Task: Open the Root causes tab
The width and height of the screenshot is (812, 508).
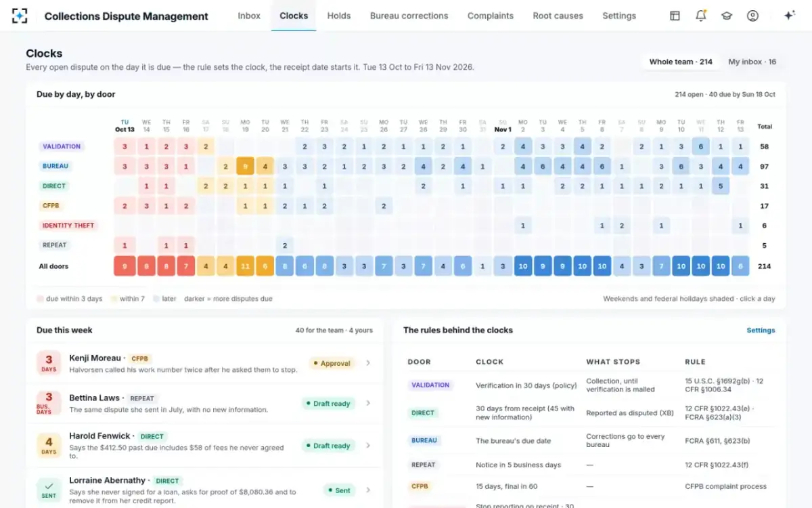Action: coord(558,16)
